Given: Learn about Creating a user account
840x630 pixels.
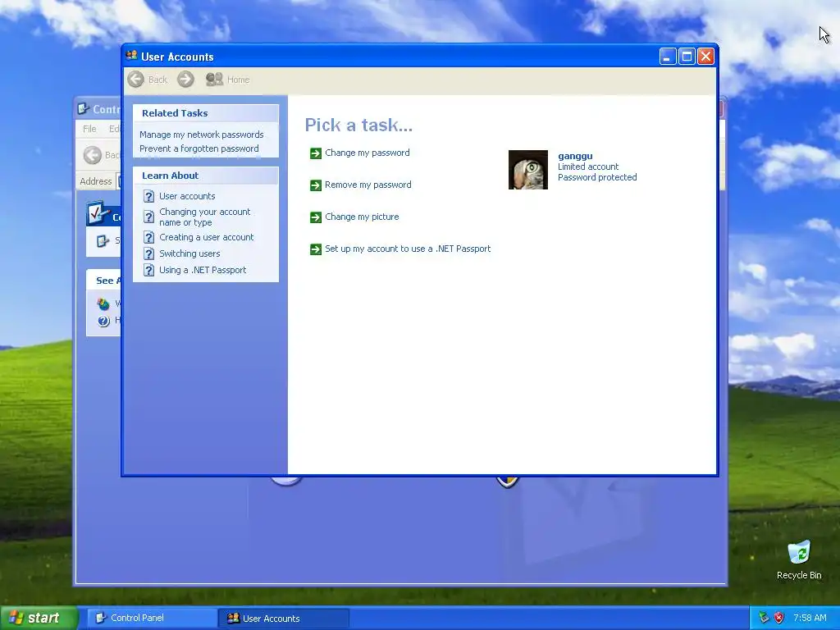Looking at the screenshot, I should 206,237.
